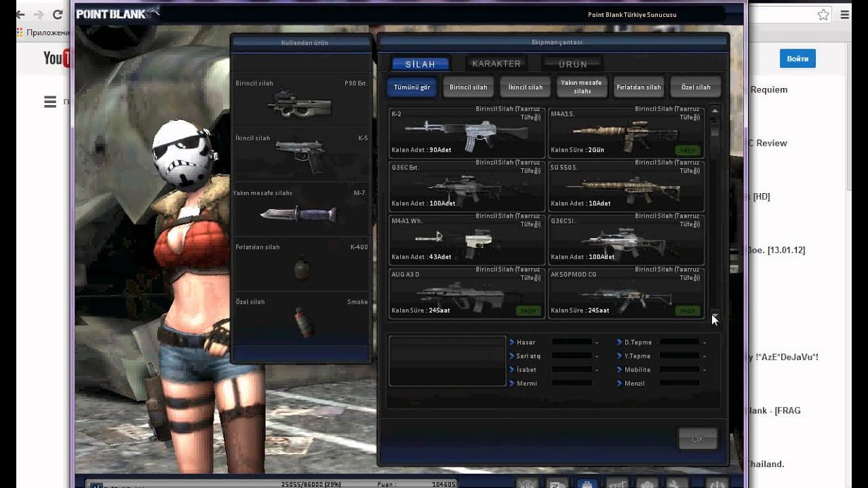Viewport: 868px width, 488px height.
Task: Click the YouTube logo
Action: (x=57, y=58)
